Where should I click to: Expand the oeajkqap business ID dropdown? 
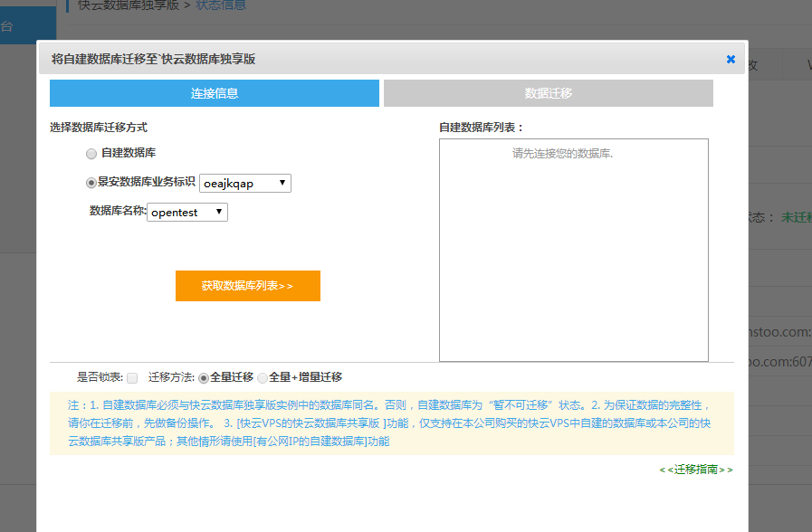[x=244, y=184]
